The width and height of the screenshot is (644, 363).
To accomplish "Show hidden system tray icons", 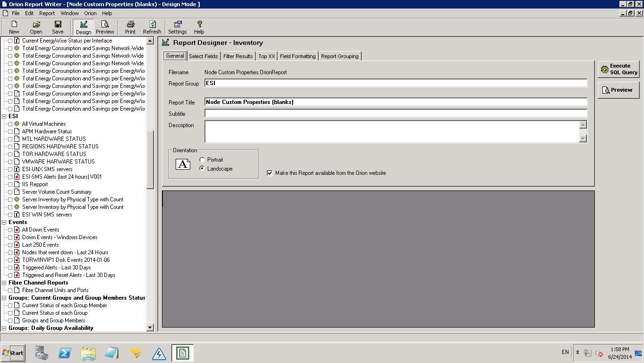I will 577,353.
